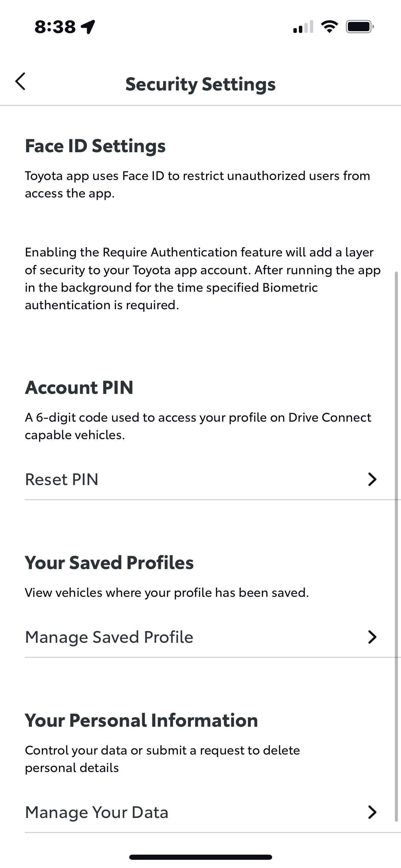Select the Face ID Settings heading

pyautogui.click(x=95, y=146)
